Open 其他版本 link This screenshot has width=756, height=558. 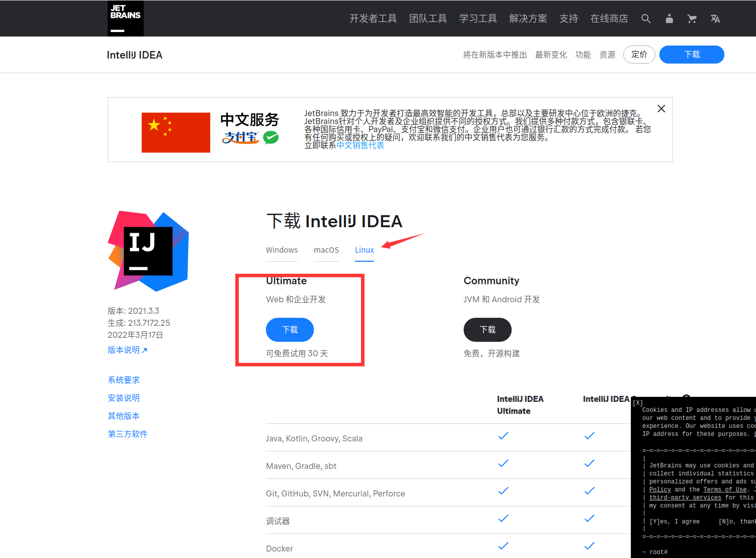click(x=124, y=416)
